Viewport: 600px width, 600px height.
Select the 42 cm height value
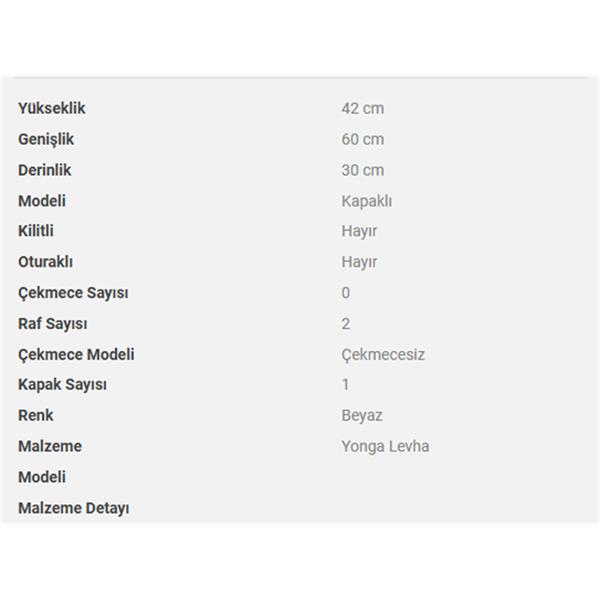coord(362,108)
